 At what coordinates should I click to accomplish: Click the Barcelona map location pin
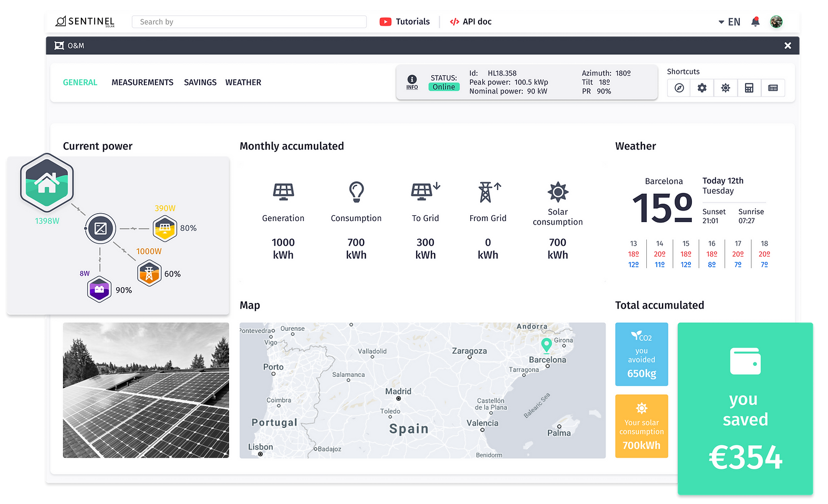pyautogui.click(x=546, y=345)
